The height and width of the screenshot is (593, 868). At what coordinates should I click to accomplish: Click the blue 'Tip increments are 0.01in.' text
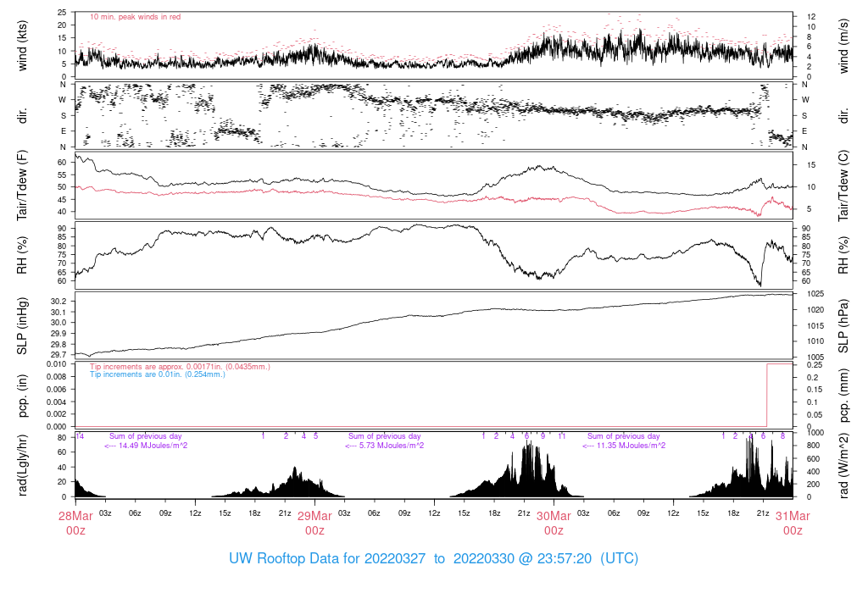click(157, 374)
